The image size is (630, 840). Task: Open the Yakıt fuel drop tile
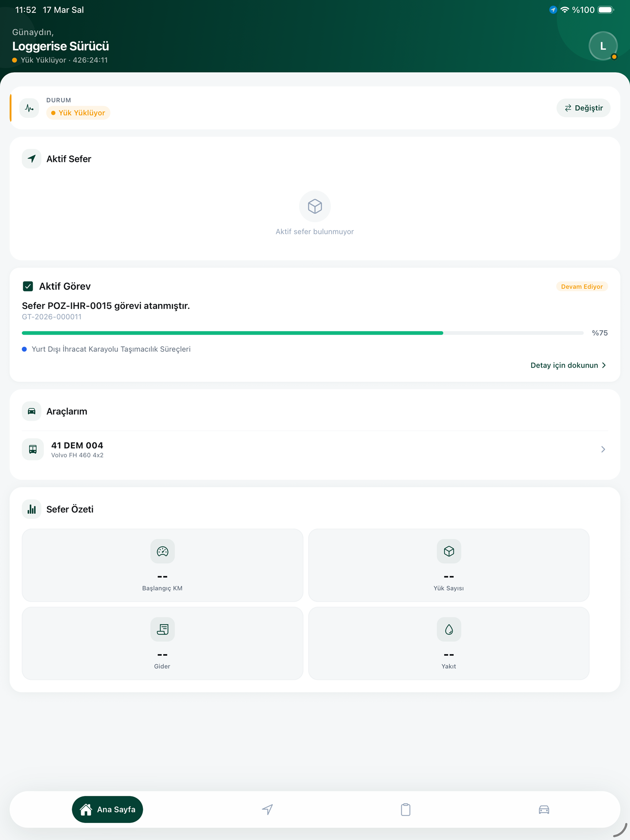click(449, 643)
